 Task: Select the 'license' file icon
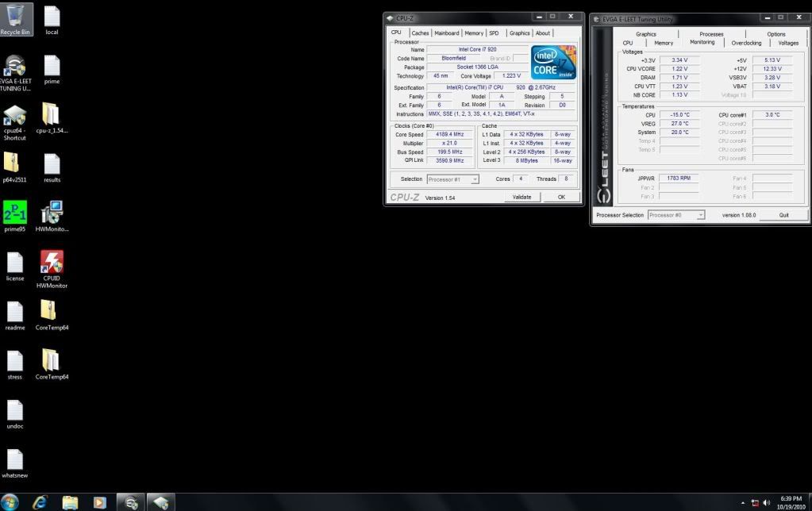coord(15,266)
